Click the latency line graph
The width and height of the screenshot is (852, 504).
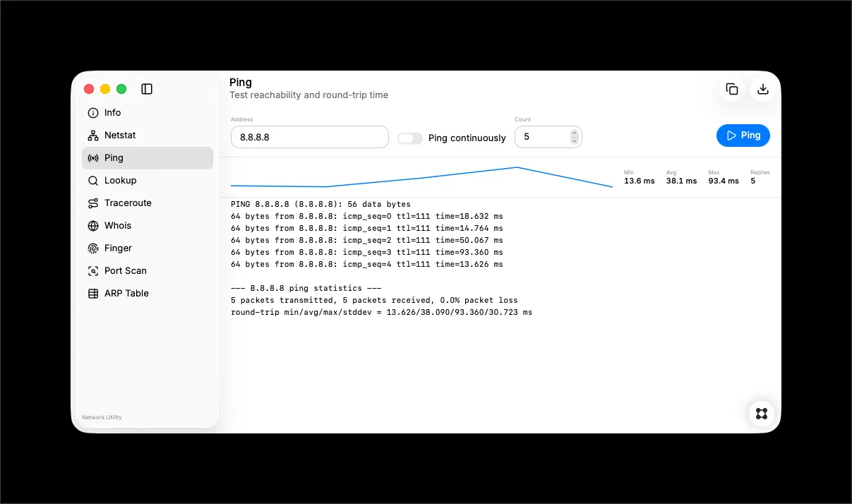point(421,177)
